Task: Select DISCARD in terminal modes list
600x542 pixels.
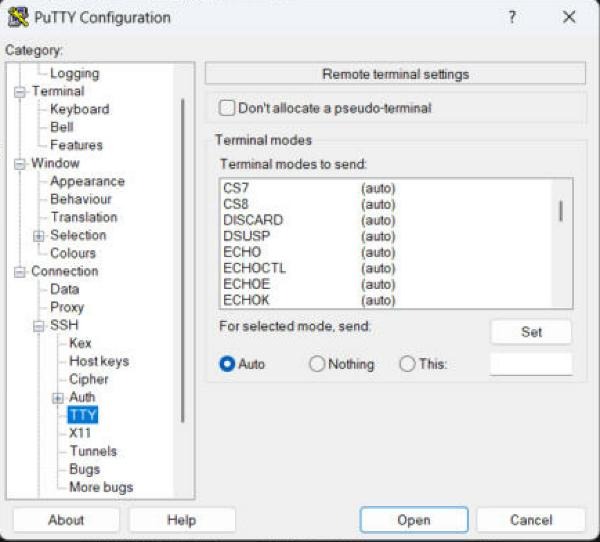Action: click(386, 220)
